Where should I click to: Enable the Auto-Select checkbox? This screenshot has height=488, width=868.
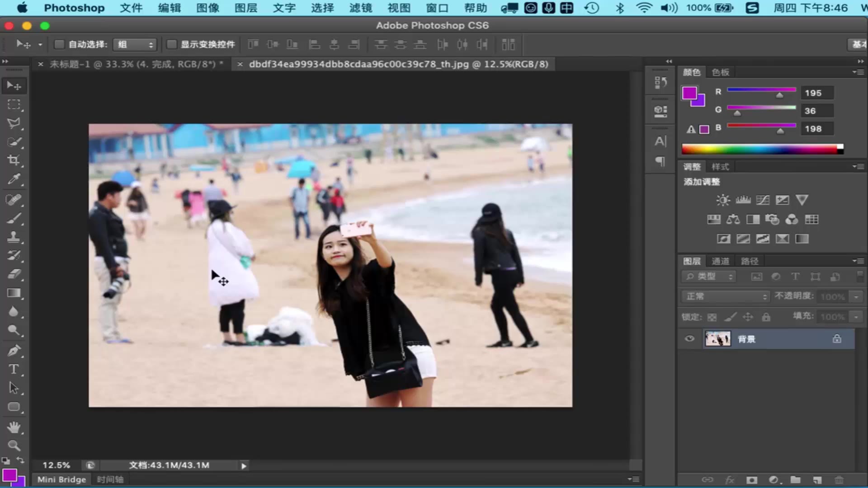tap(59, 44)
